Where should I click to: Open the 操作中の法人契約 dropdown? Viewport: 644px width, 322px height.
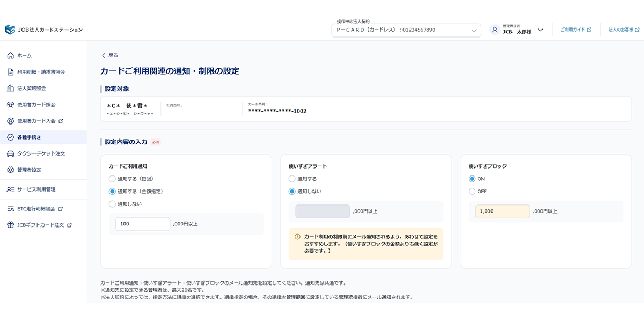point(406,30)
